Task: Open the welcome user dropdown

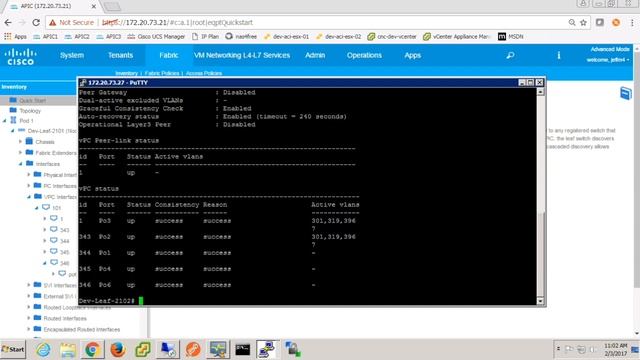Action: 608,60
